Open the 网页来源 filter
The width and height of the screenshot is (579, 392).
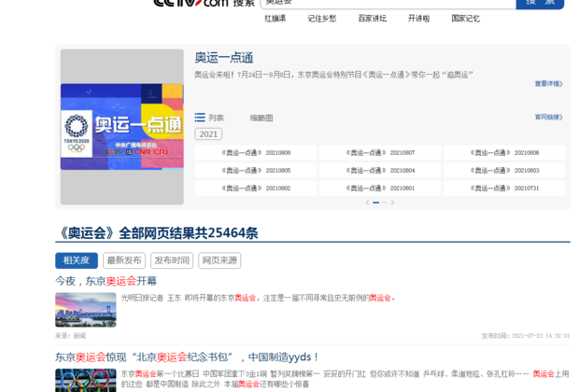(x=219, y=260)
